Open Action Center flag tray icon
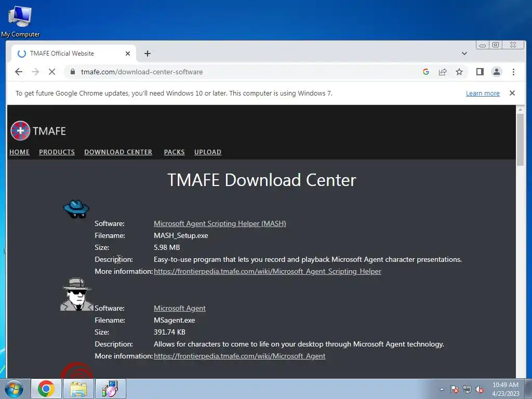 pos(455,389)
